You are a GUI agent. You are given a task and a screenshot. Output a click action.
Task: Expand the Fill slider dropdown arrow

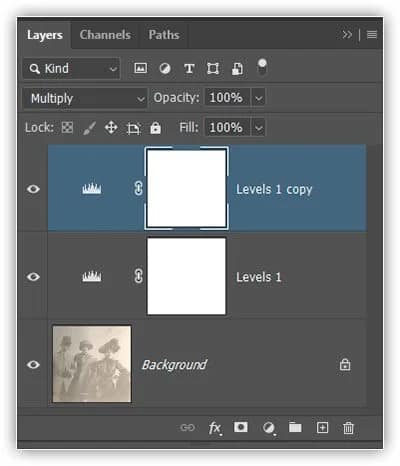coord(259,128)
